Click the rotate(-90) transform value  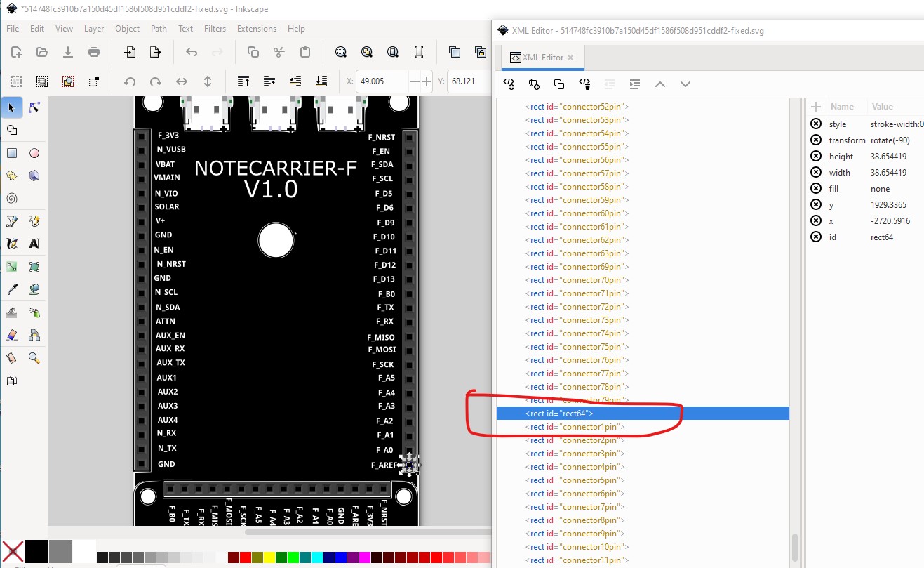890,140
